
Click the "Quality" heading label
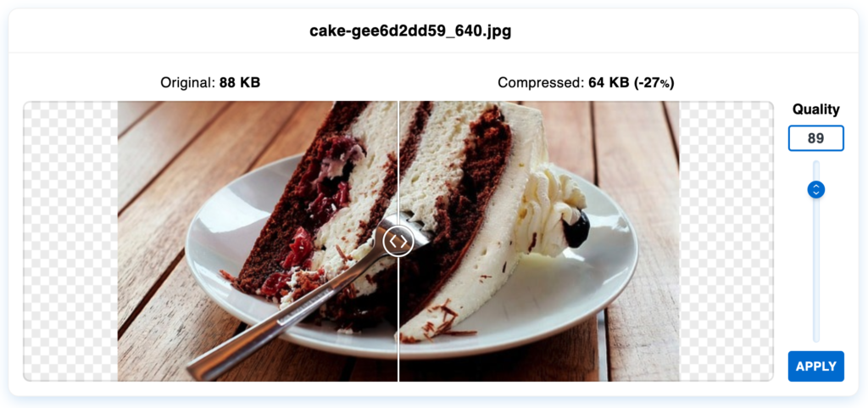point(816,109)
